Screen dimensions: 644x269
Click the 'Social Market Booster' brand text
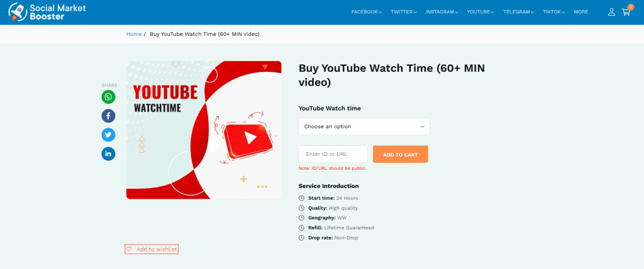click(58, 13)
